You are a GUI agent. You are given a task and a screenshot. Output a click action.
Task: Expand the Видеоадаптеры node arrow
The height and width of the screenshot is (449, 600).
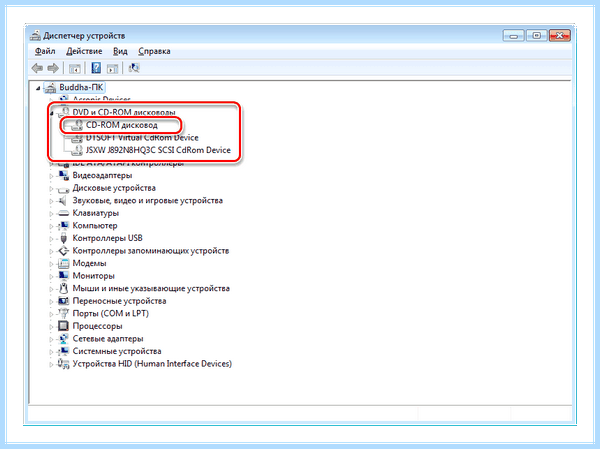coord(51,176)
